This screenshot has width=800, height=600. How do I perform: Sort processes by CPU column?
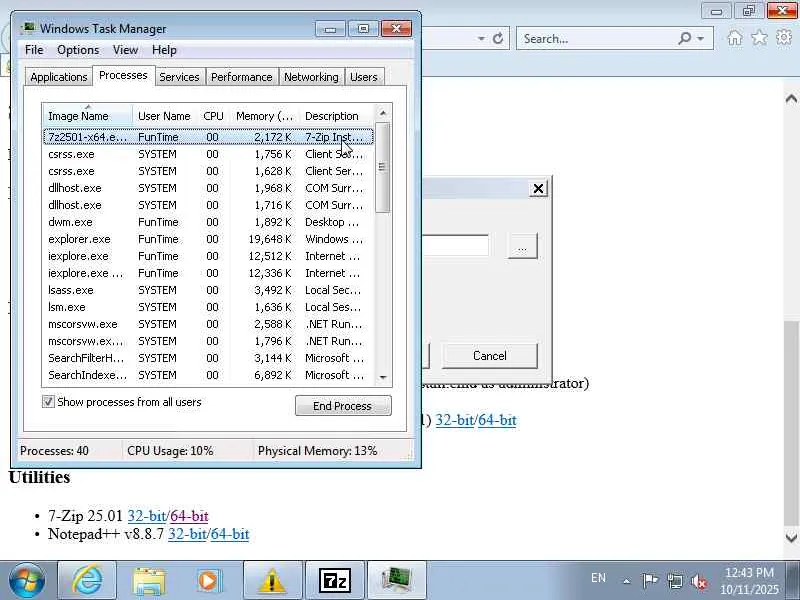coord(213,116)
